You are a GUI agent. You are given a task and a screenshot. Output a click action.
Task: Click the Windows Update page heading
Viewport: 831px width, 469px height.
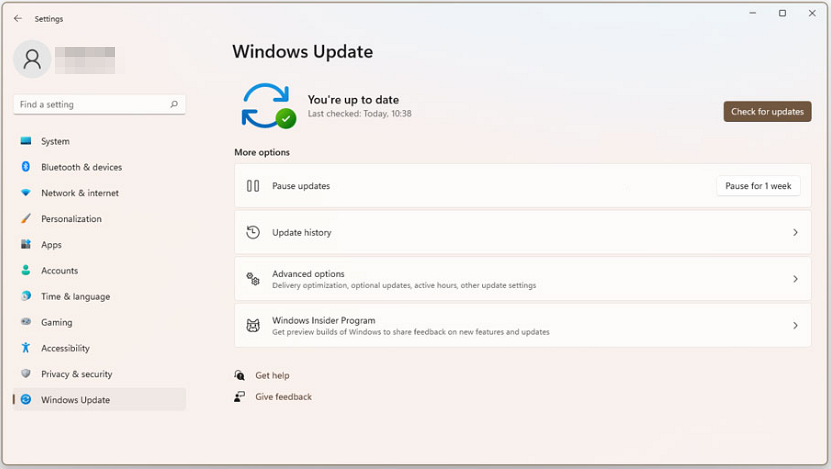click(x=303, y=51)
